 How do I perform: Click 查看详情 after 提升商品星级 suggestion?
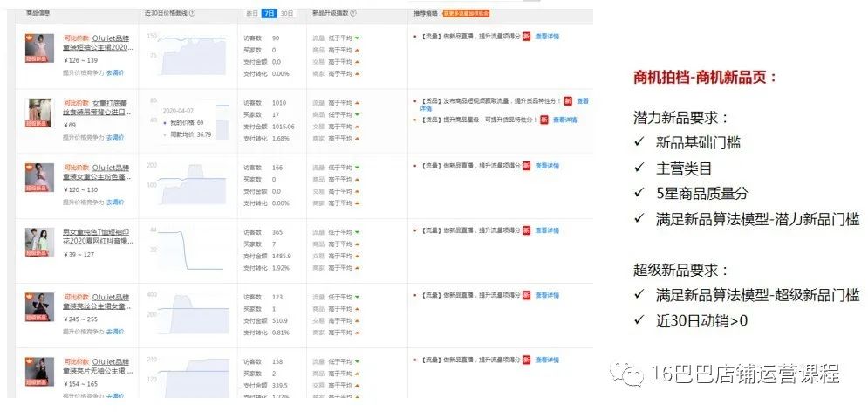click(x=564, y=120)
